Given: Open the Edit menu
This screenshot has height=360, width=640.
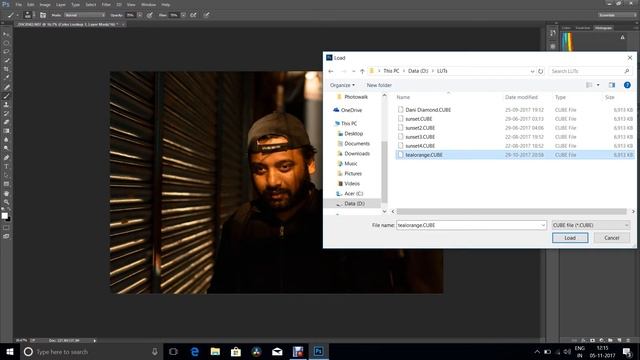Looking at the screenshot, I should (x=31, y=4).
